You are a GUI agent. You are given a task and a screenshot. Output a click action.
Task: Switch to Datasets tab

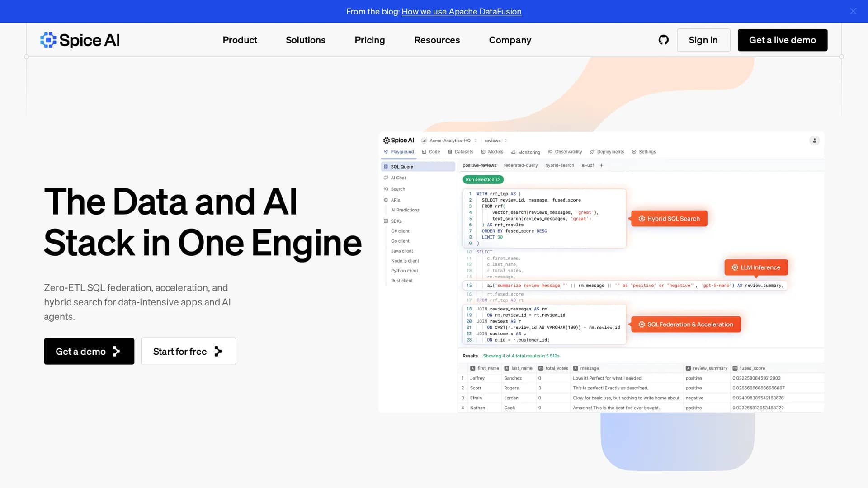click(x=460, y=152)
